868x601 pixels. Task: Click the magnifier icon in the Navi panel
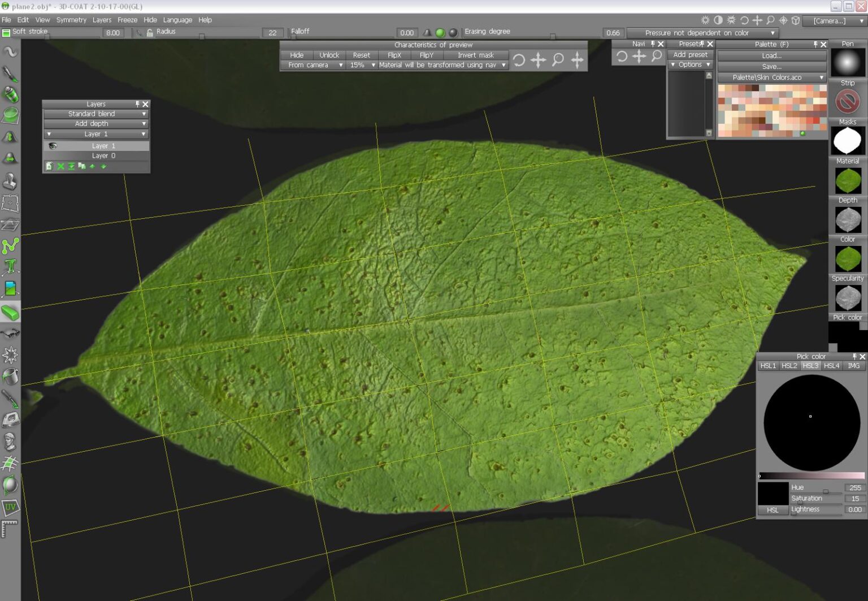[656, 56]
